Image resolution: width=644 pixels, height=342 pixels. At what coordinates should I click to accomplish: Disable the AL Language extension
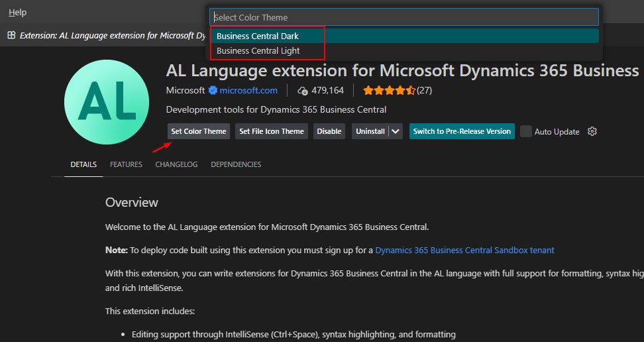point(329,131)
